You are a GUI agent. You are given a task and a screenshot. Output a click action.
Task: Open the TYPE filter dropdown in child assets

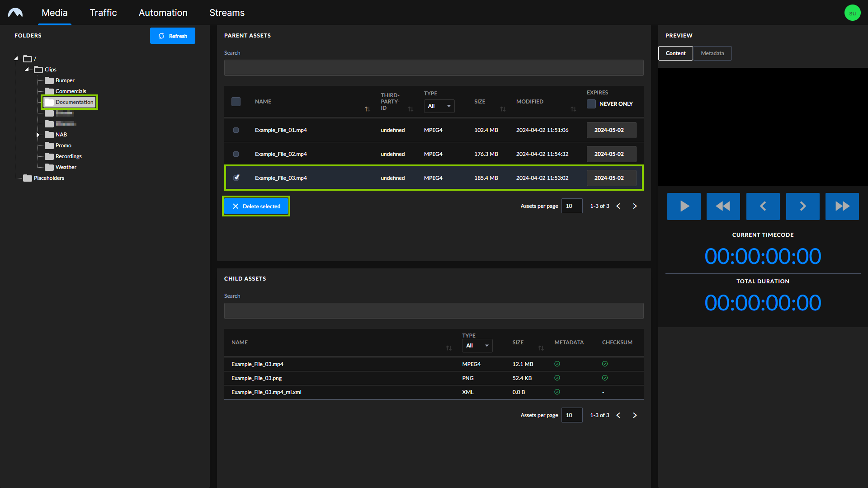point(476,345)
